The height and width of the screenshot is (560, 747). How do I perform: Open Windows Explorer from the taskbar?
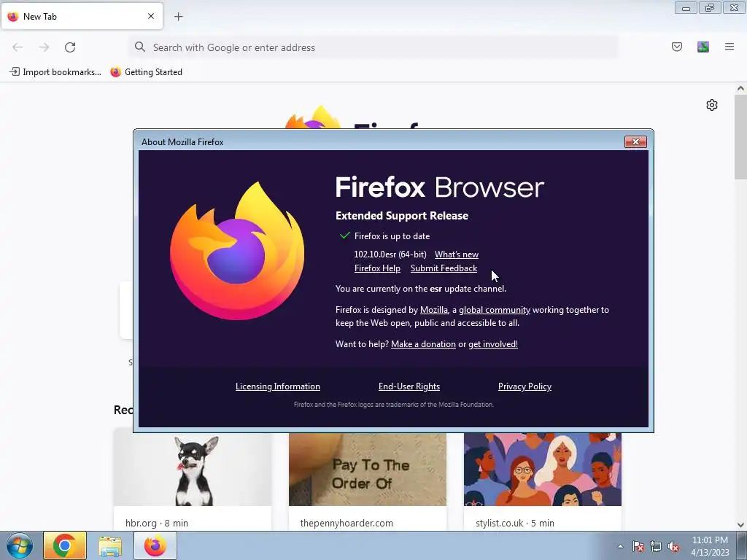click(110, 545)
